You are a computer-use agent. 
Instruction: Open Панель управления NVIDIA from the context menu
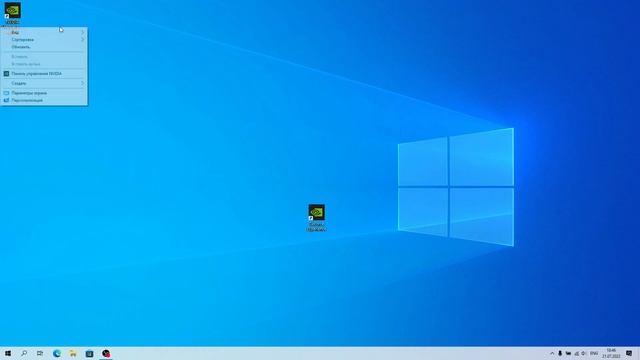(44, 73)
